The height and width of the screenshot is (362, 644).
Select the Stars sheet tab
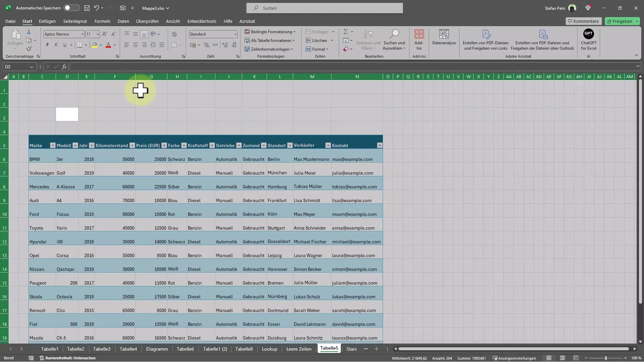point(352,349)
